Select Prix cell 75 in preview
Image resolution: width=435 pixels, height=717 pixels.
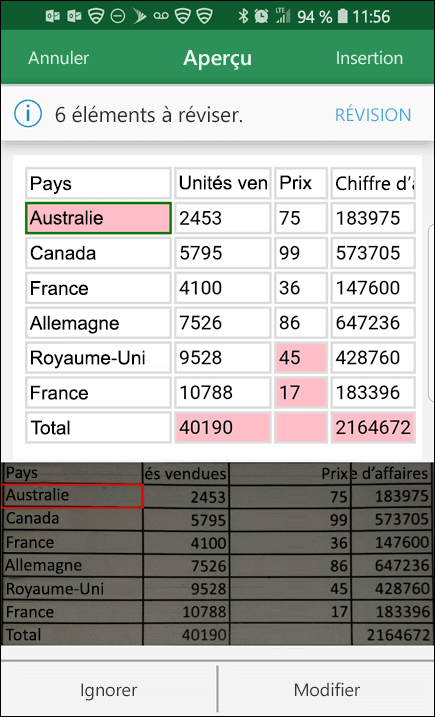pos(301,218)
